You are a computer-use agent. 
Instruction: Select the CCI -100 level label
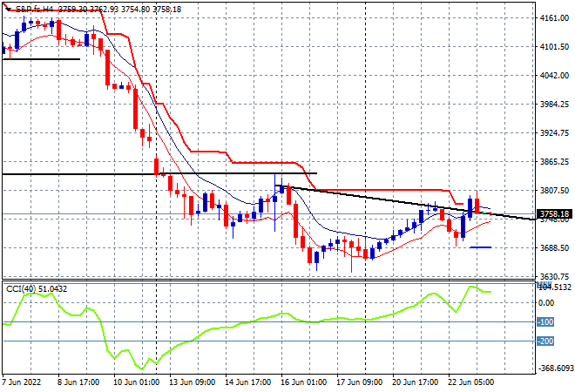(x=545, y=322)
